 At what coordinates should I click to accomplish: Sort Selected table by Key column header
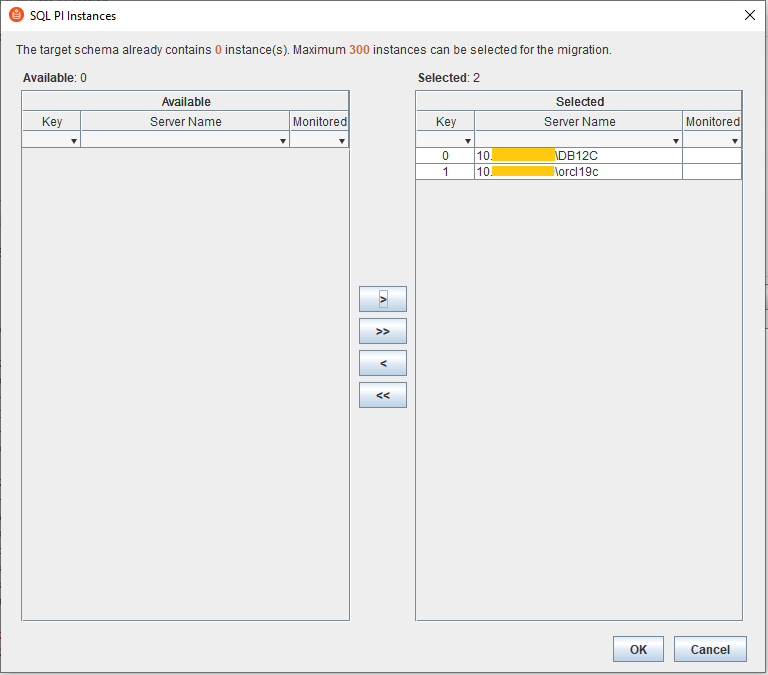[x=445, y=121]
